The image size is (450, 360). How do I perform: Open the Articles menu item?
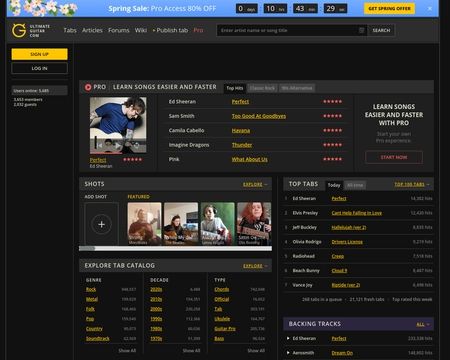[x=92, y=30]
